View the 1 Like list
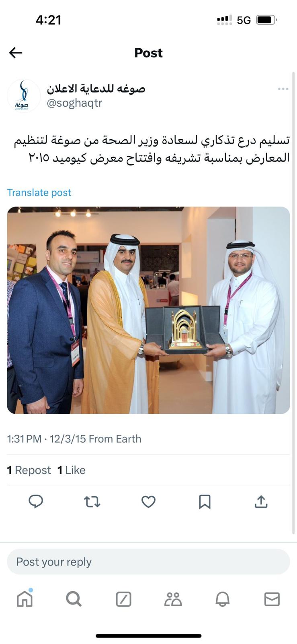 coord(72,470)
